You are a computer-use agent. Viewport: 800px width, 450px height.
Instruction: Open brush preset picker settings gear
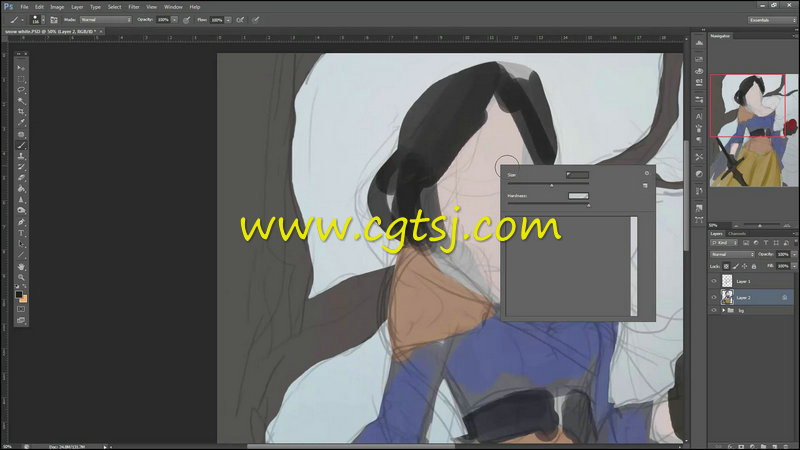[647, 173]
